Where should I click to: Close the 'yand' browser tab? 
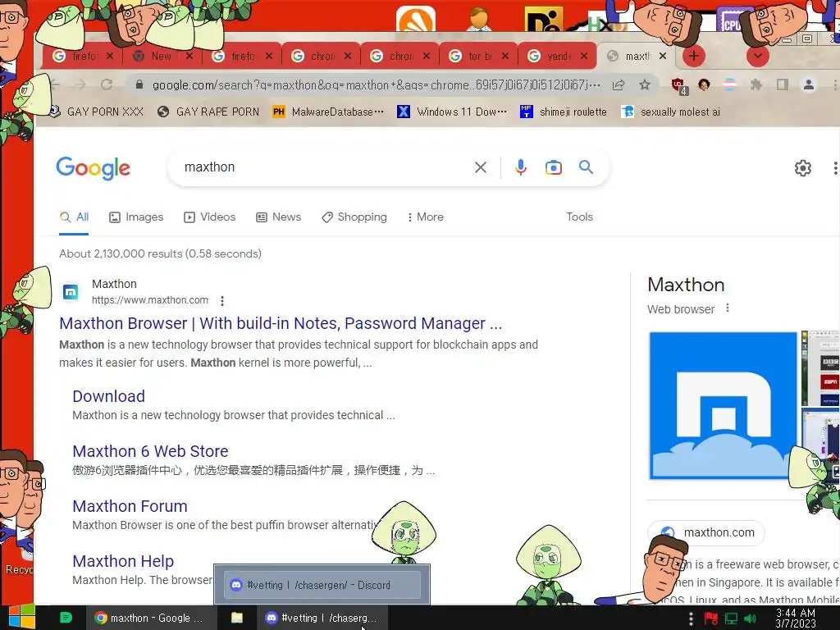pyautogui.click(x=584, y=56)
